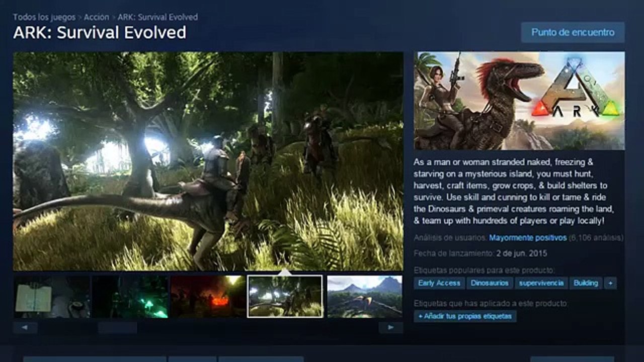Image resolution: width=644 pixels, height=362 pixels.
Task: Click the ARK header capsule image
Action: point(519,101)
